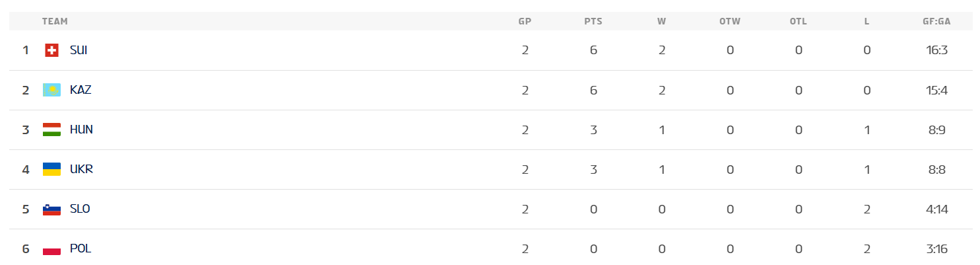Click Switzerland's 16:3 goal difference cell
The height and width of the screenshot is (265, 980).
click(x=937, y=50)
